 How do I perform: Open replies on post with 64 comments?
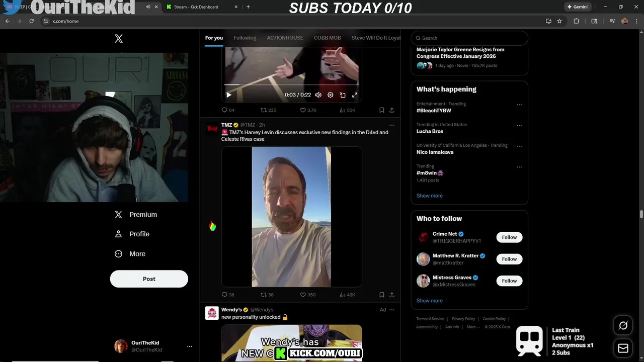(228, 110)
